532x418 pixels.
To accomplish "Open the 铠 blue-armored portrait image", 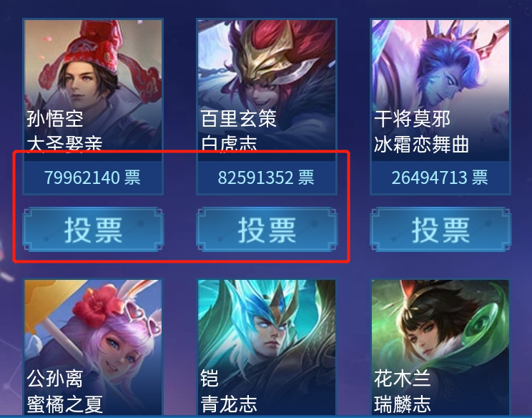I will click(267, 347).
